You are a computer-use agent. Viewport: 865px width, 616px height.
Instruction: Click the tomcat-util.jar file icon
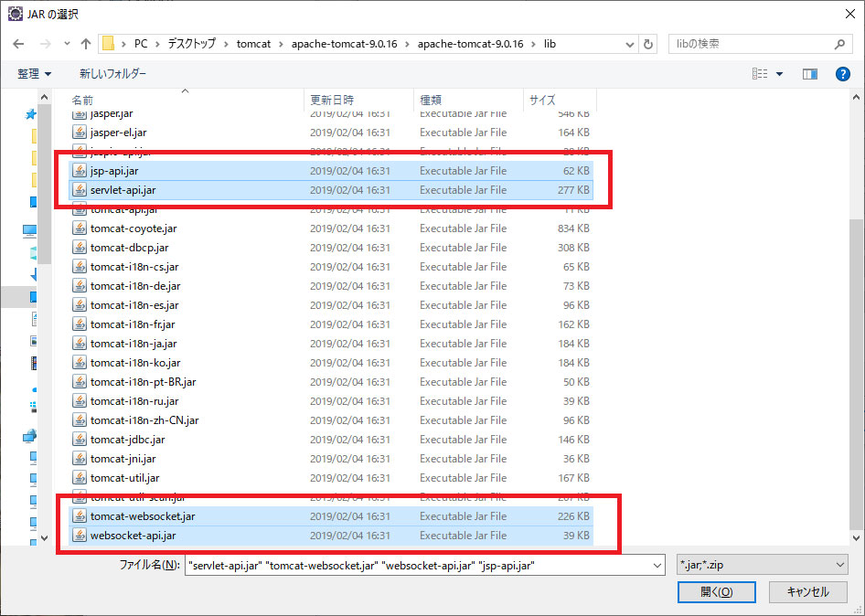(80, 478)
